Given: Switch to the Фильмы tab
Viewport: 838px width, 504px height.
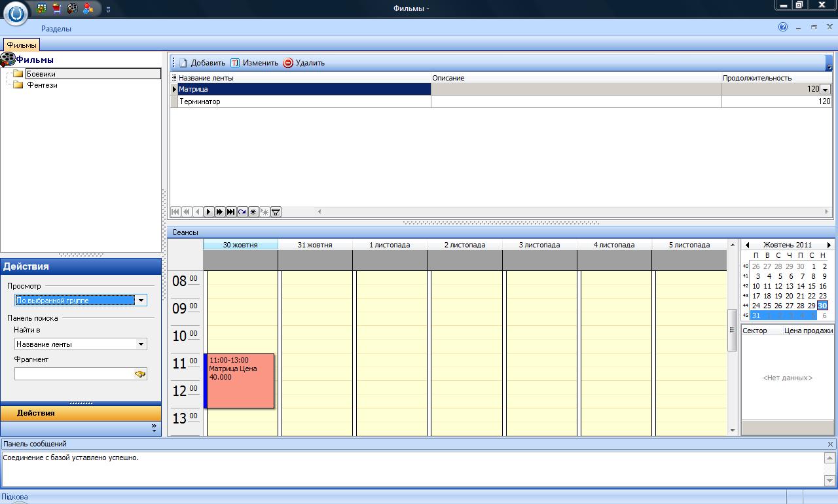Looking at the screenshot, I should 22,45.
